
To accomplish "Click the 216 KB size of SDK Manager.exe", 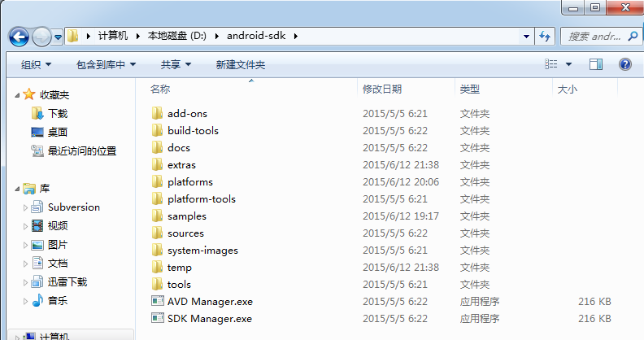I will point(594,319).
